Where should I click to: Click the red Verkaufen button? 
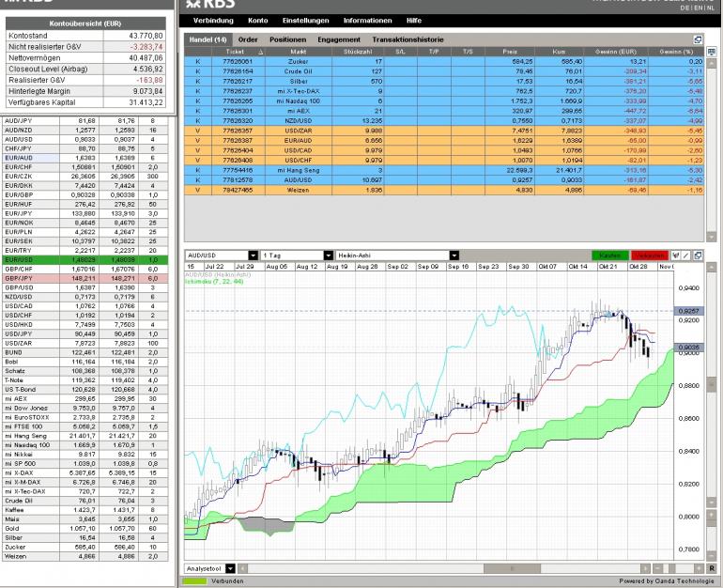(649, 255)
